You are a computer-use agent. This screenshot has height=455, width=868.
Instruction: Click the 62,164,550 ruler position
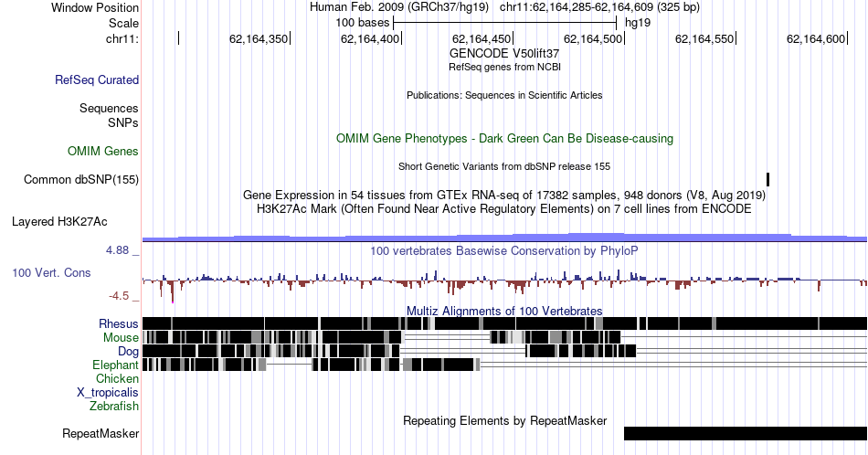point(704,38)
